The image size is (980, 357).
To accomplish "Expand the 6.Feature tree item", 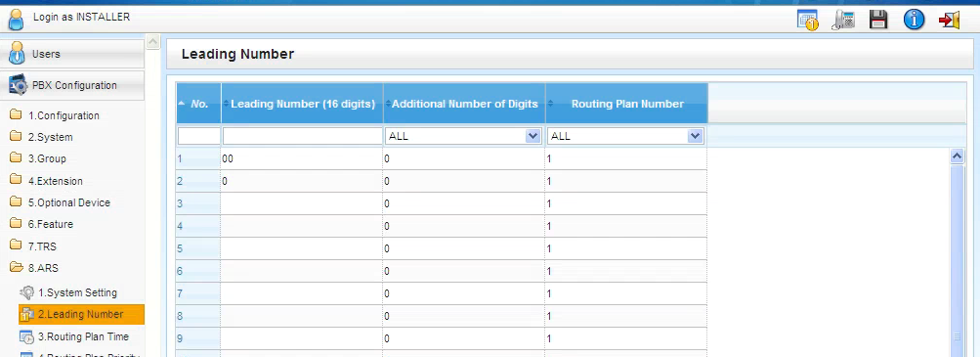I will [50, 224].
